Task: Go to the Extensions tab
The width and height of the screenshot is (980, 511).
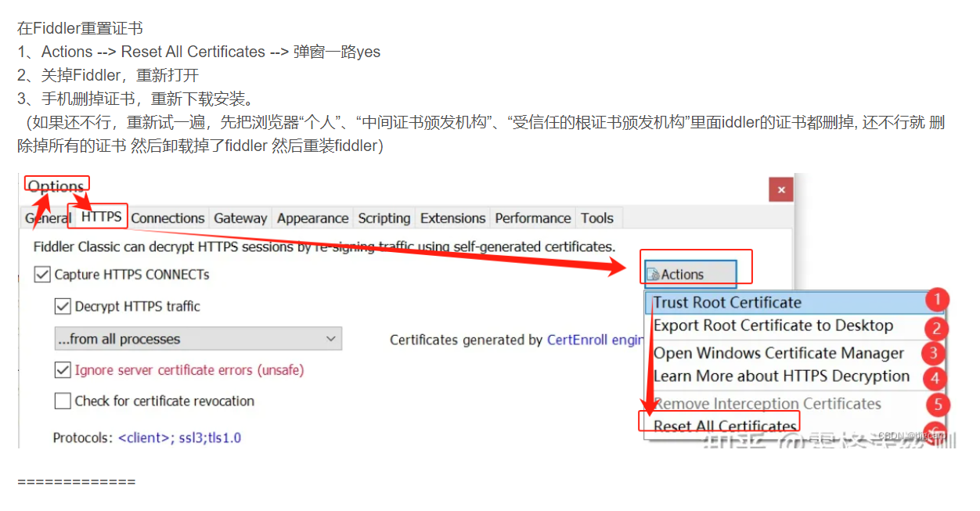Action: 452,218
